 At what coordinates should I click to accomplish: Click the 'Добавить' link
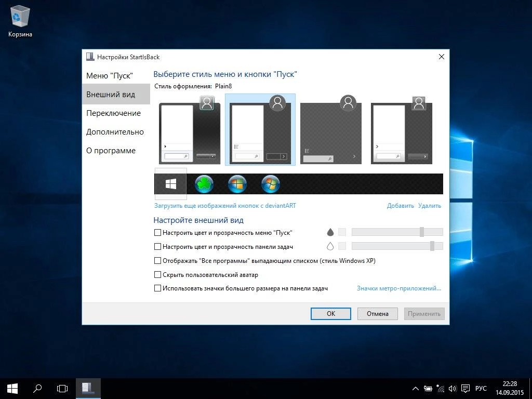point(401,205)
